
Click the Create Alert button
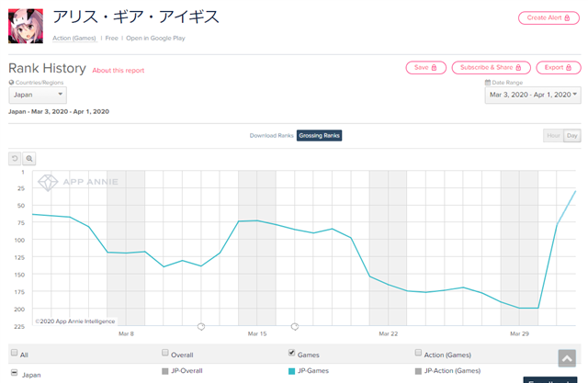(x=548, y=18)
